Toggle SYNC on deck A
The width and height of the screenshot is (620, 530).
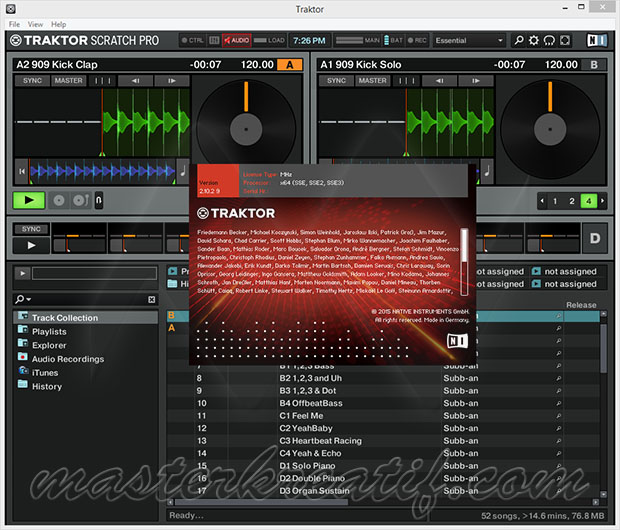32,81
